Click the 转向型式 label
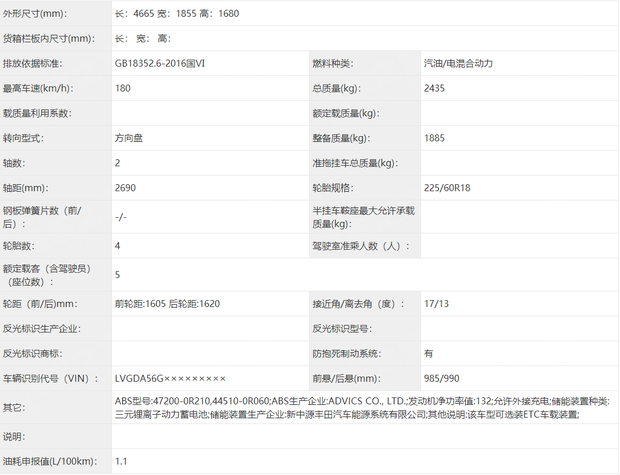Screen dimensions: 620x475 pos(23,138)
